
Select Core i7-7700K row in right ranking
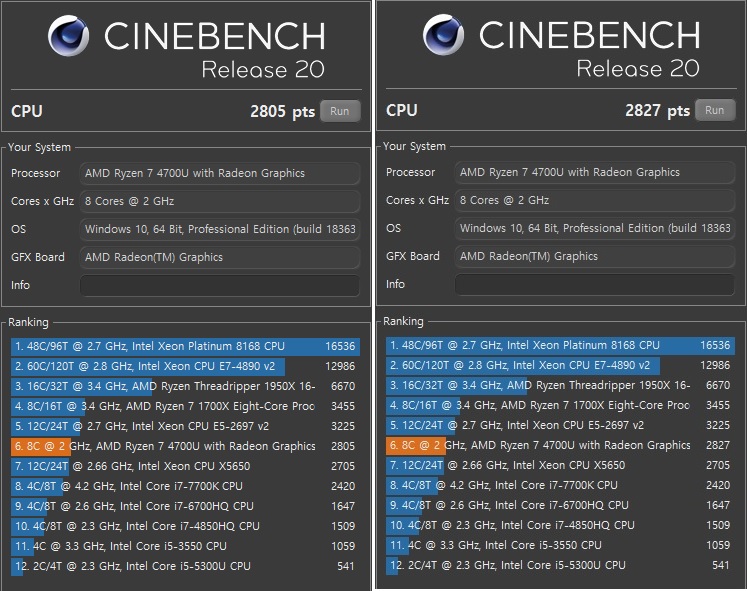click(560, 485)
